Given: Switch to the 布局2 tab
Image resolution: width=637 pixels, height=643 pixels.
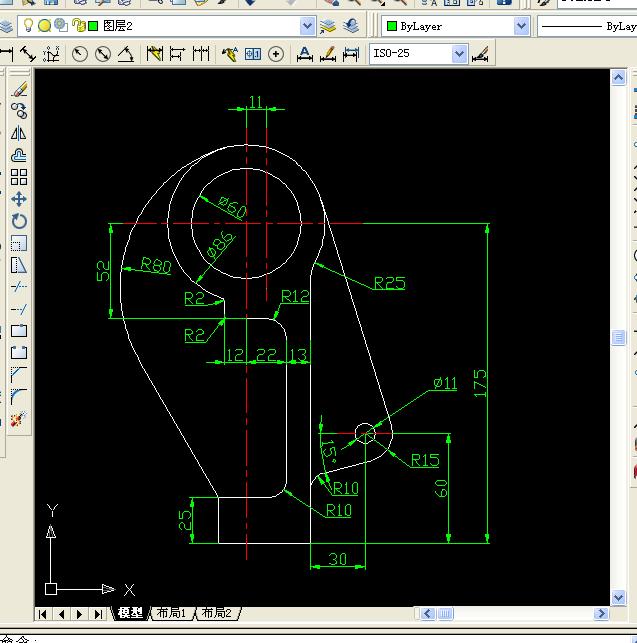Looking at the screenshot, I should (x=217, y=613).
